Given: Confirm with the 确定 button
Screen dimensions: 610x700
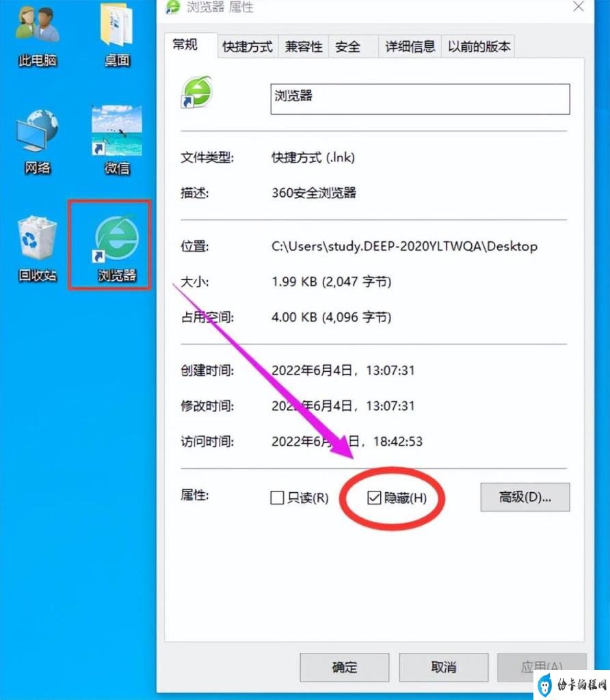Looking at the screenshot, I should [x=344, y=667].
